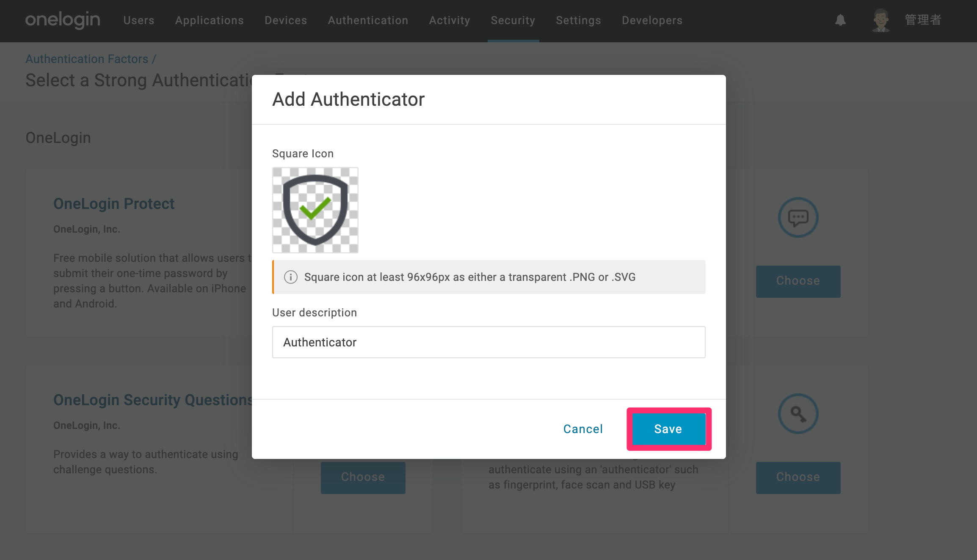
Task: Open the user avatar menu
Action: (881, 20)
